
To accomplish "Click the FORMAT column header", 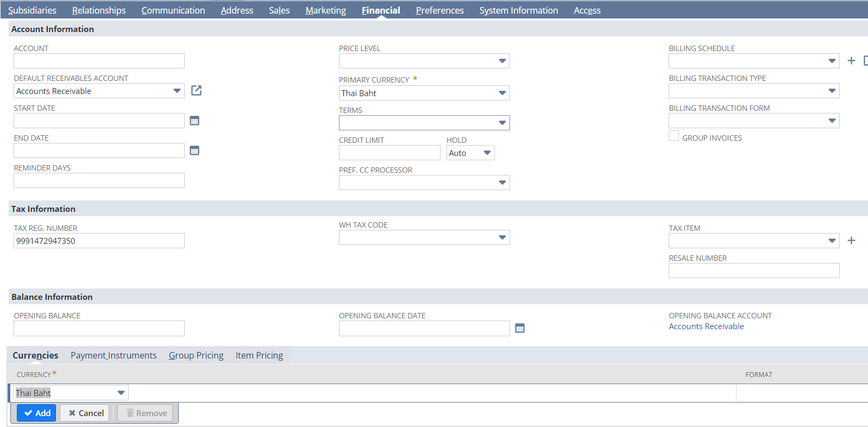I will (759, 374).
